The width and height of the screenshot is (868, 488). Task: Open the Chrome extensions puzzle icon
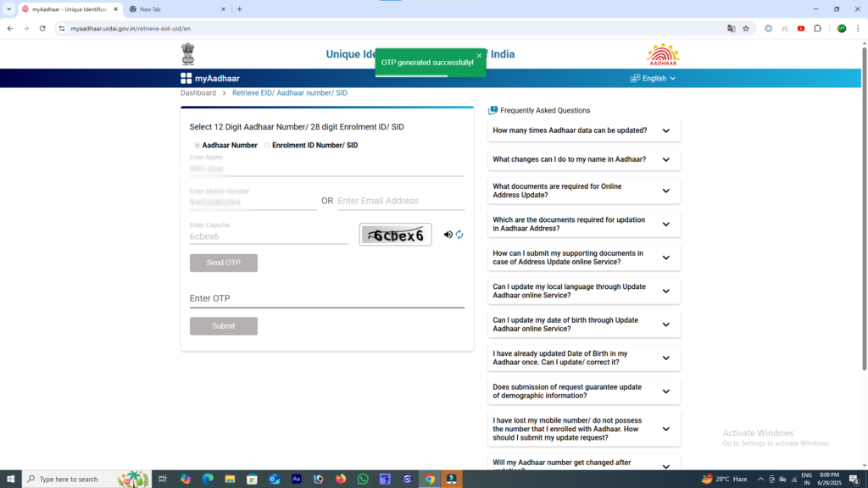tap(818, 29)
